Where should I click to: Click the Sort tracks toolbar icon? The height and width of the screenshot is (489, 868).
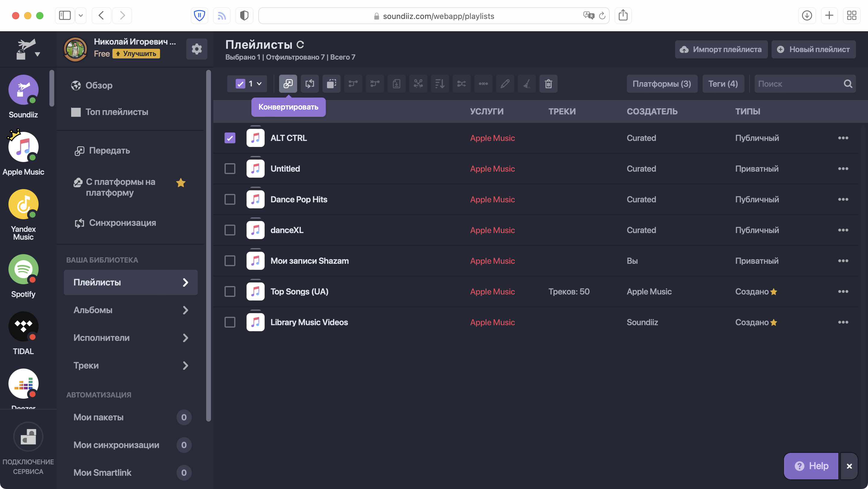(440, 83)
